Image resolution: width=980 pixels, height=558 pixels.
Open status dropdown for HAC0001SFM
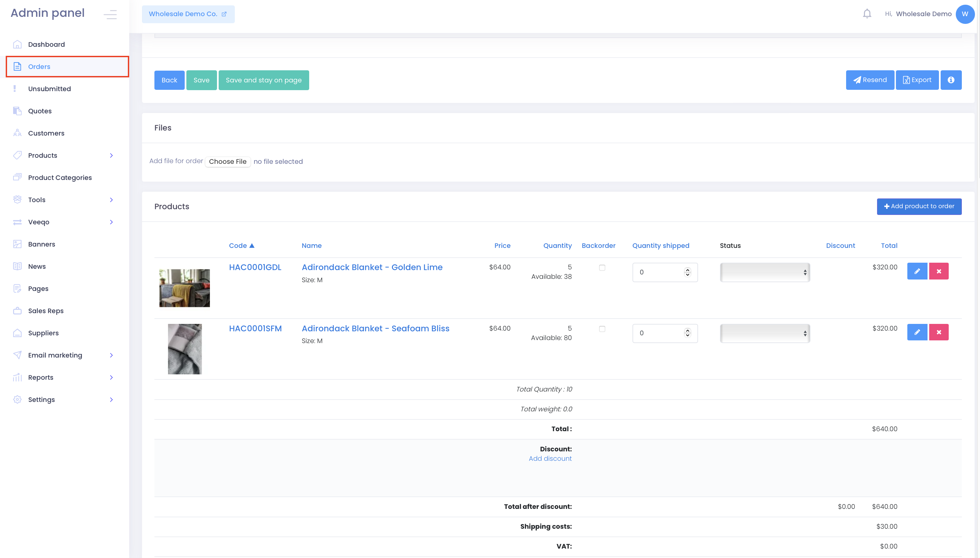pos(765,333)
